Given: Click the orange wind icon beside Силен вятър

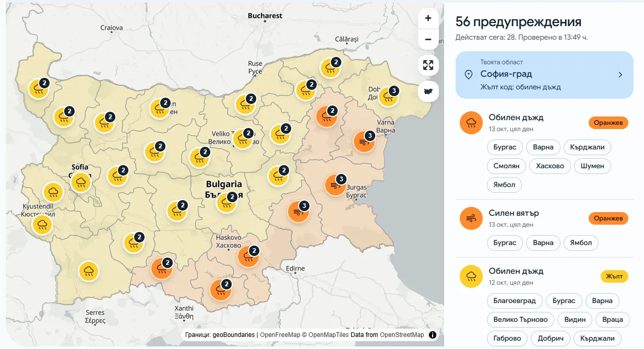Looking at the screenshot, I should point(471,218).
